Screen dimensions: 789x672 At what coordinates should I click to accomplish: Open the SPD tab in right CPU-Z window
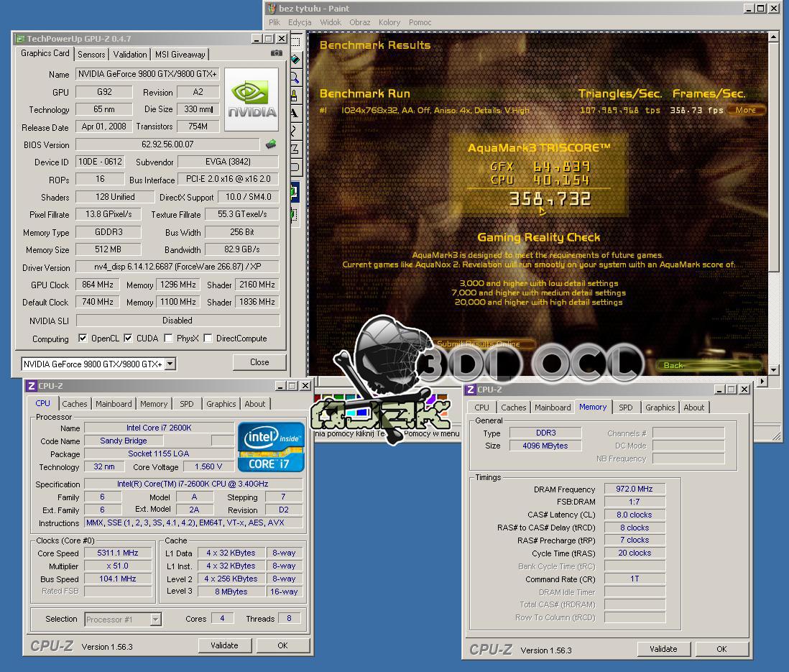pos(625,408)
